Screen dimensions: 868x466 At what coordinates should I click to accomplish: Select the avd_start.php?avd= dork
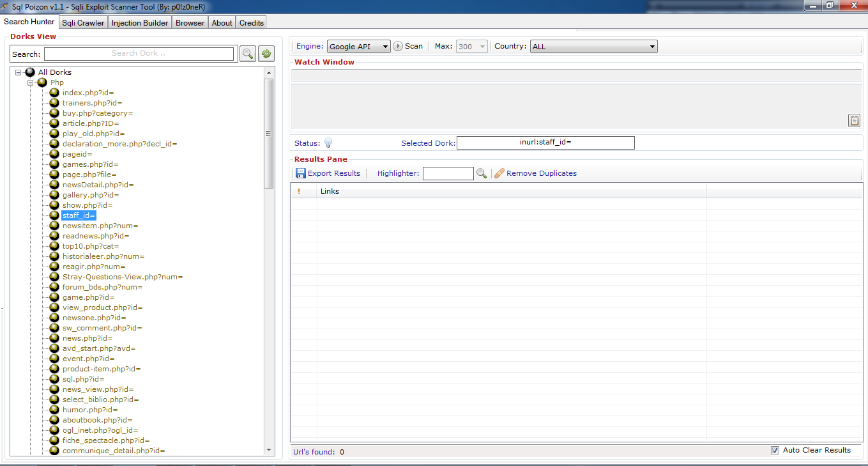(x=99, y=348)
